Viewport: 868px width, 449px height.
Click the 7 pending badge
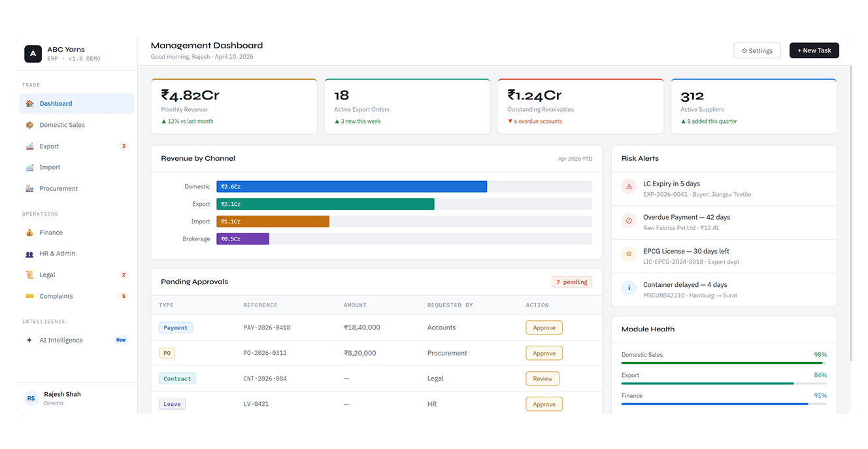click(x=572, y=282)
